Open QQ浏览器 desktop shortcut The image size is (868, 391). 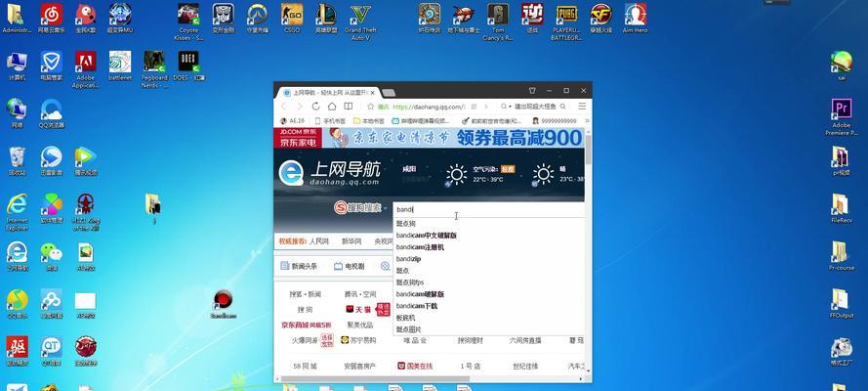[x=52, y=113]
